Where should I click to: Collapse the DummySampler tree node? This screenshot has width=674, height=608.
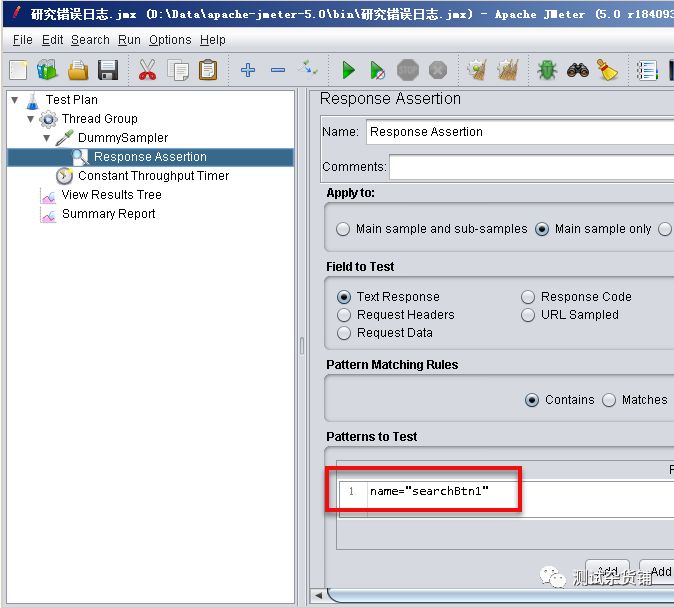[47, 138]
